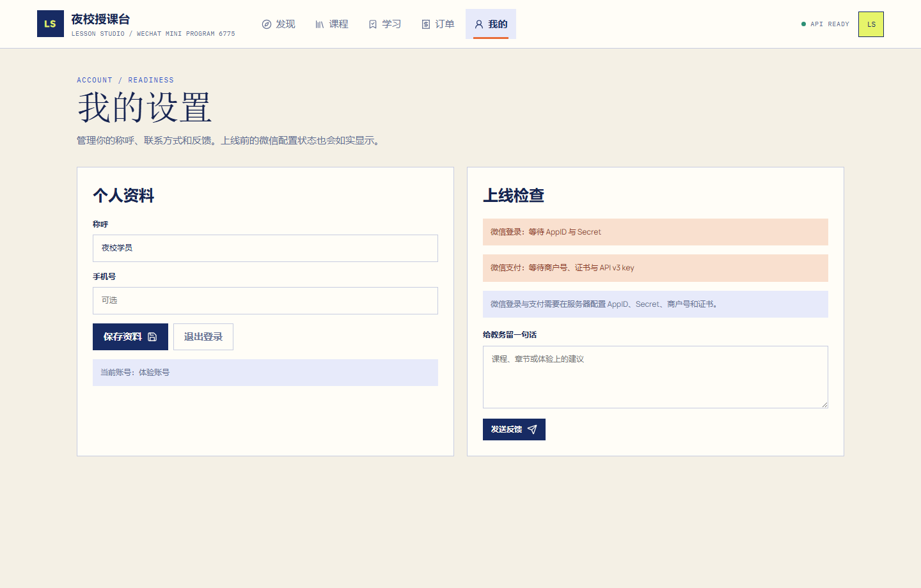
Task: Click the textarea resize handle corner
Action: 824,405
